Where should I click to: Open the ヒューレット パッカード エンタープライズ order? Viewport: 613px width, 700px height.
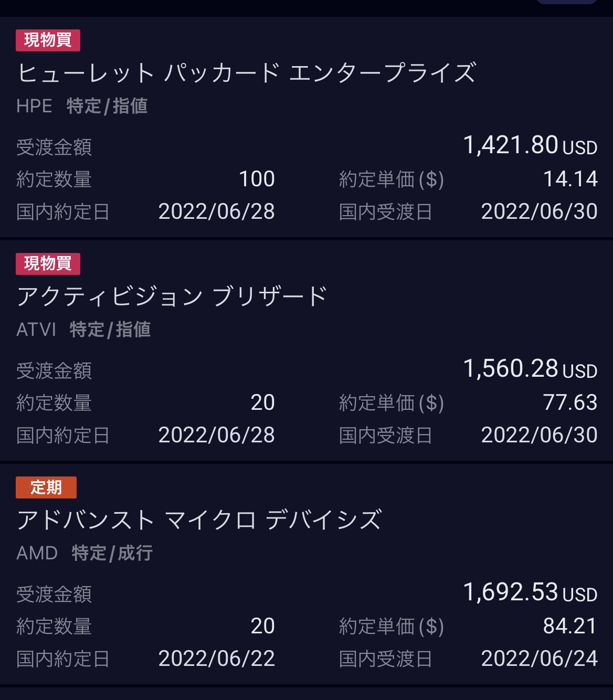[247, 73]
